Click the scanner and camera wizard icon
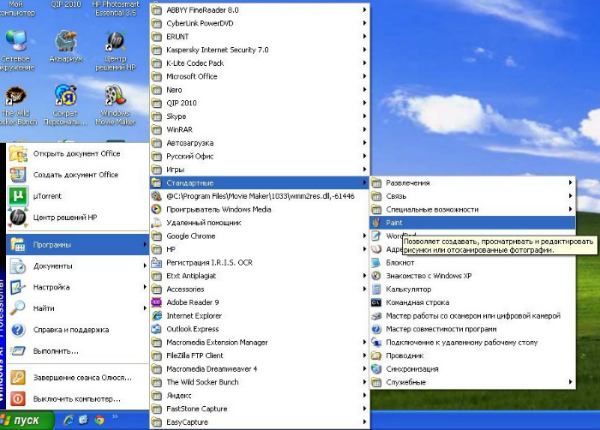Image resolution: width=600 pixels, height=430 pixels. pyautogui.click(x=377, y=316)
